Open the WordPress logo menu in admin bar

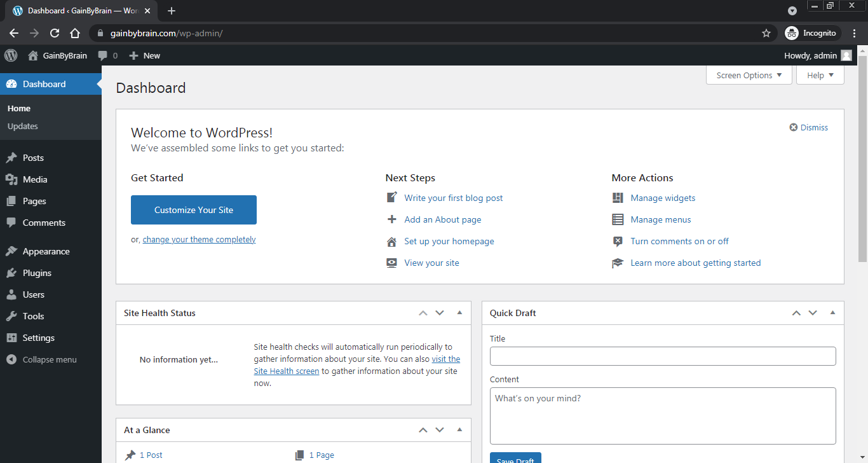[x=11, y=55]
